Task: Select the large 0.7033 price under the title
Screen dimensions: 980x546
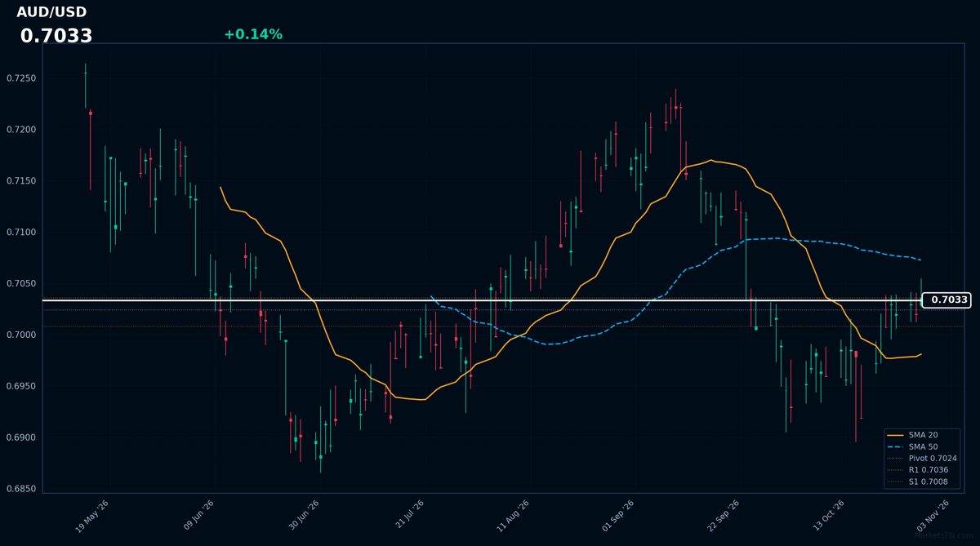Action: 56,36
